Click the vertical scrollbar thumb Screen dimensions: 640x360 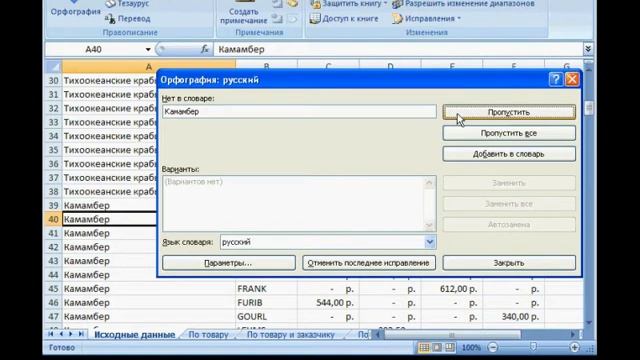pos(589,108)
